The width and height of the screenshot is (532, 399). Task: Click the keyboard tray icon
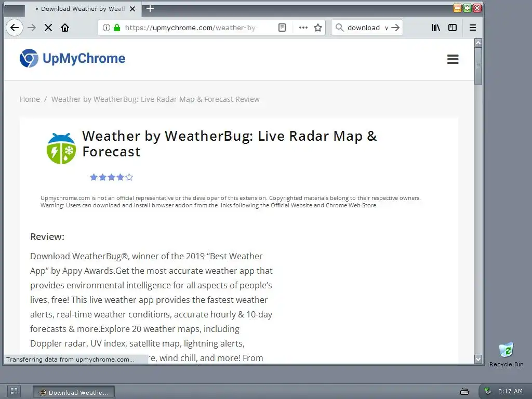point(464,392)
